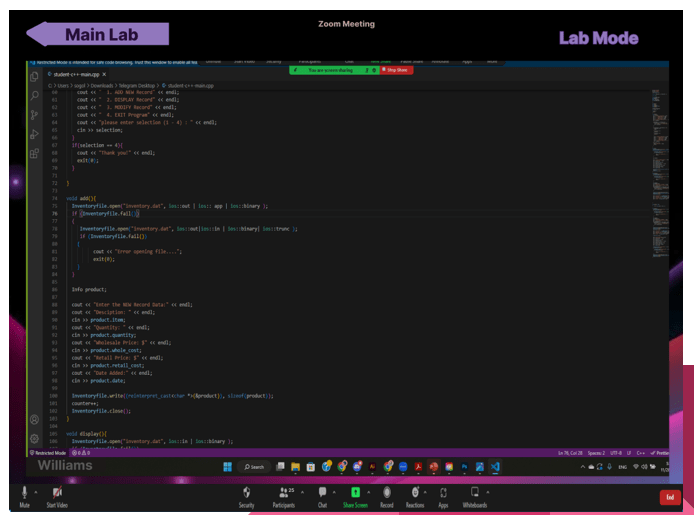Open the Manage gear icon in VS Code
Image resolution: width=694 pixels, height=515 pixels.
tap(35, 438)
